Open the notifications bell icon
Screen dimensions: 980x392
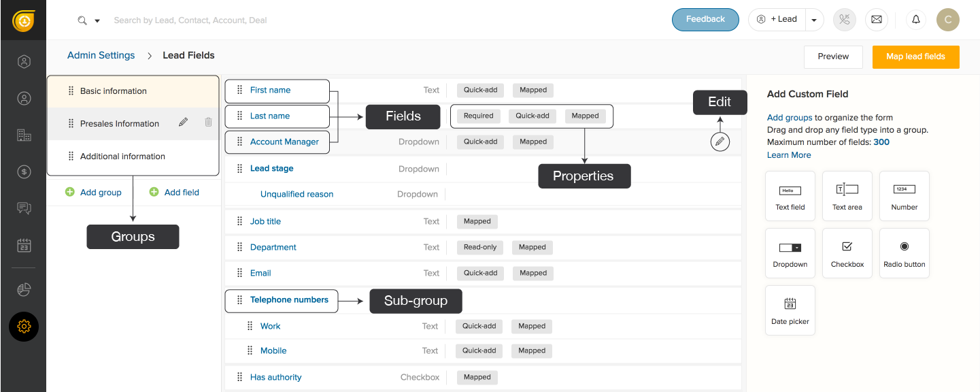(916, 20)
